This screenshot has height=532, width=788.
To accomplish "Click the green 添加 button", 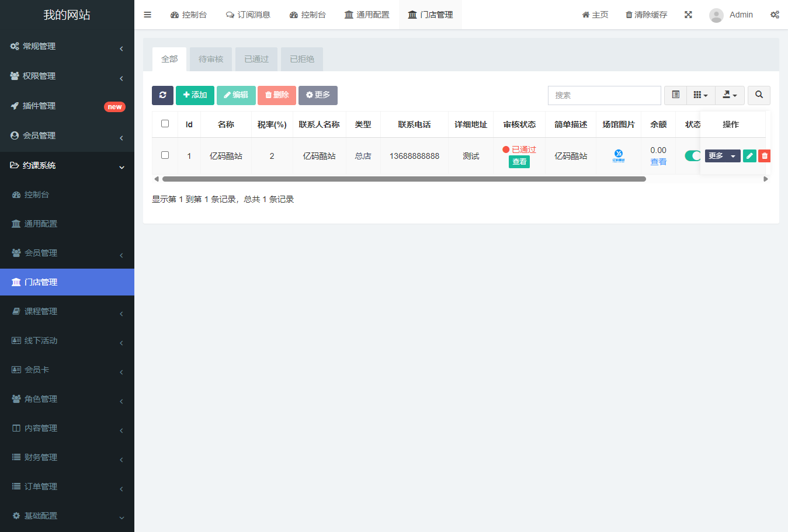I will point(195,95).
